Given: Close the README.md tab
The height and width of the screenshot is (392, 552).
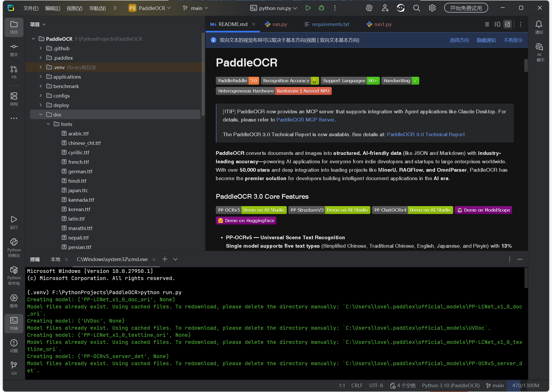Looking at the screenshot, I should (x=254, y=24).
